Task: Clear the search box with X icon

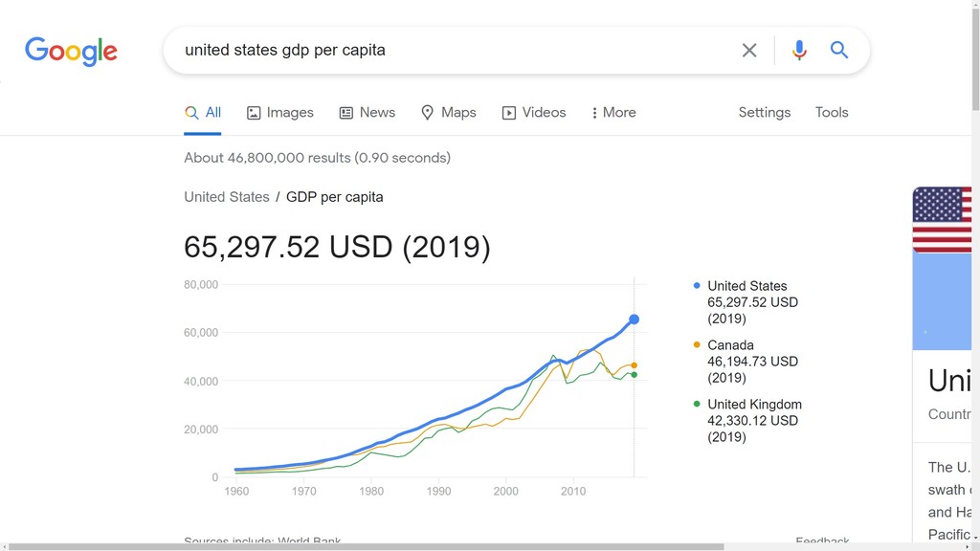Action: [749, 51]
